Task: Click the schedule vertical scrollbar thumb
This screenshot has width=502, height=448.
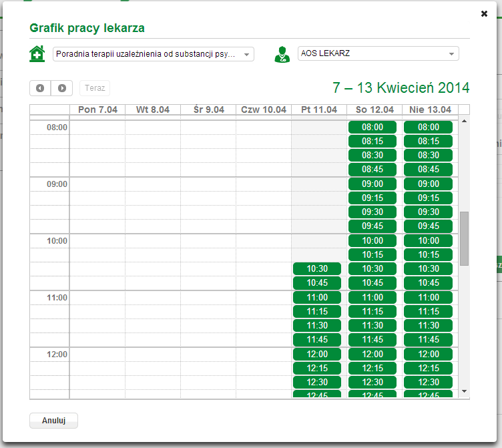Action: [x=464, y=238]
